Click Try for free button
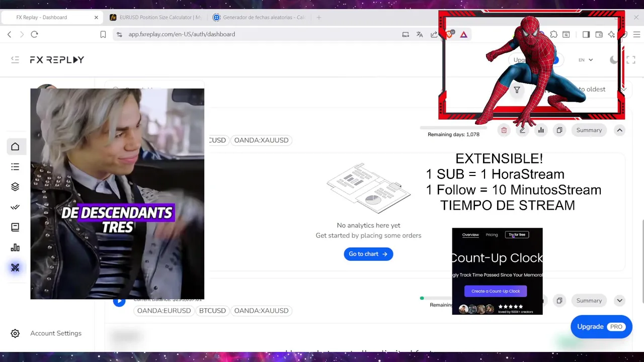644x362 pixels. (517, 235)
